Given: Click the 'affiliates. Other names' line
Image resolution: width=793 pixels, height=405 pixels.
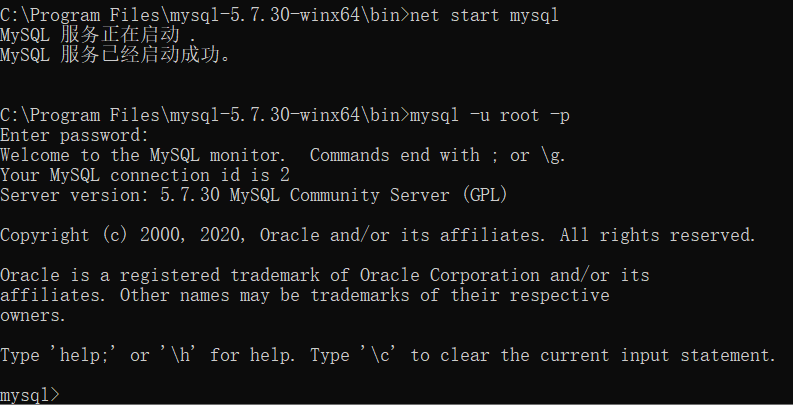Looking at the screenshot, I should [x=304, y=295].
